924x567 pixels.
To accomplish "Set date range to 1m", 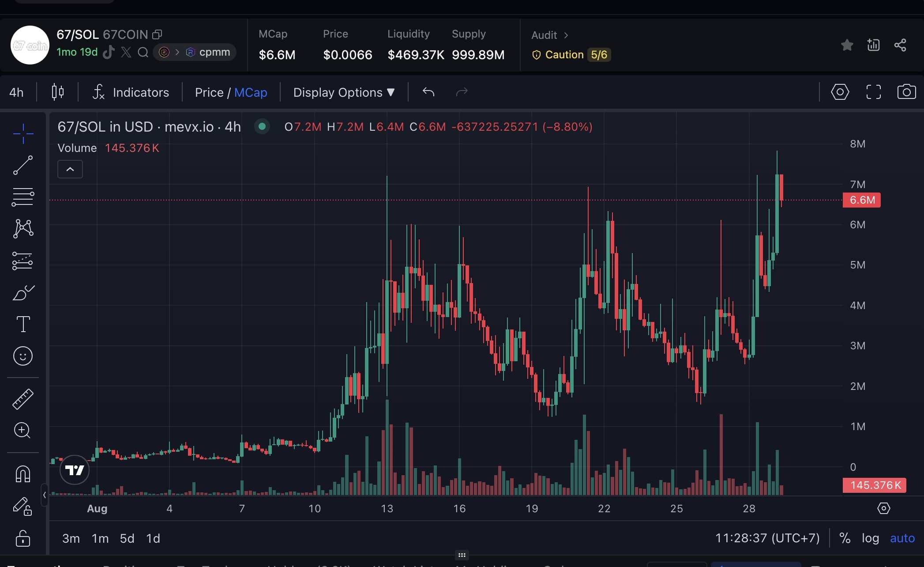I will 100,538.
